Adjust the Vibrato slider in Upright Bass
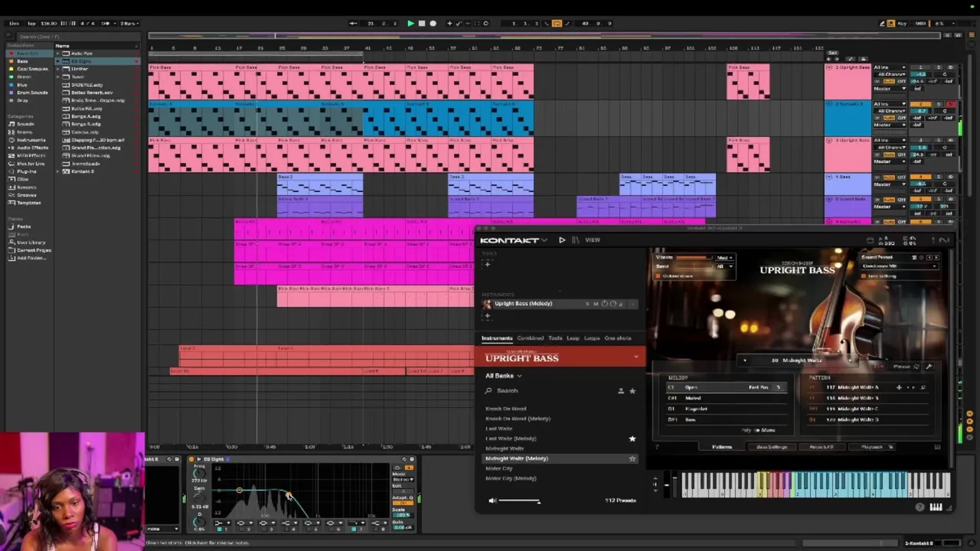The image size is (980, 551). 696,258
